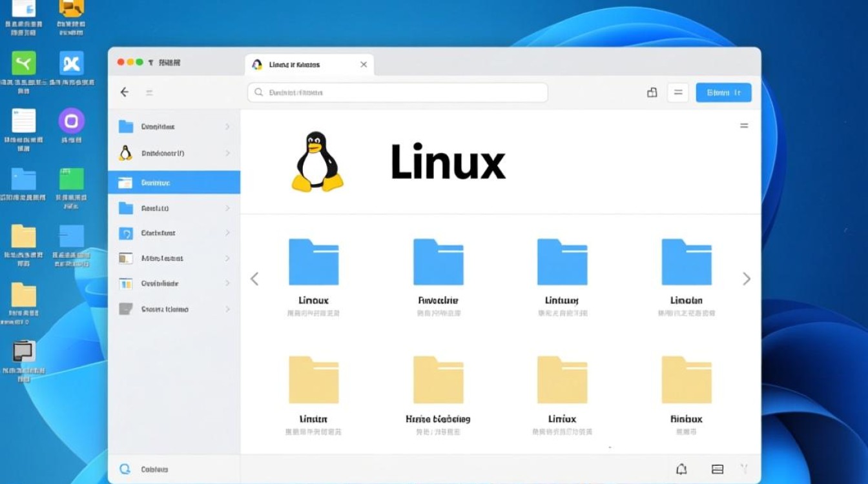Click the magnifier icon in the bottom-left corner
The width and height of the screenshot is (868, 484).
pos(123,469)
